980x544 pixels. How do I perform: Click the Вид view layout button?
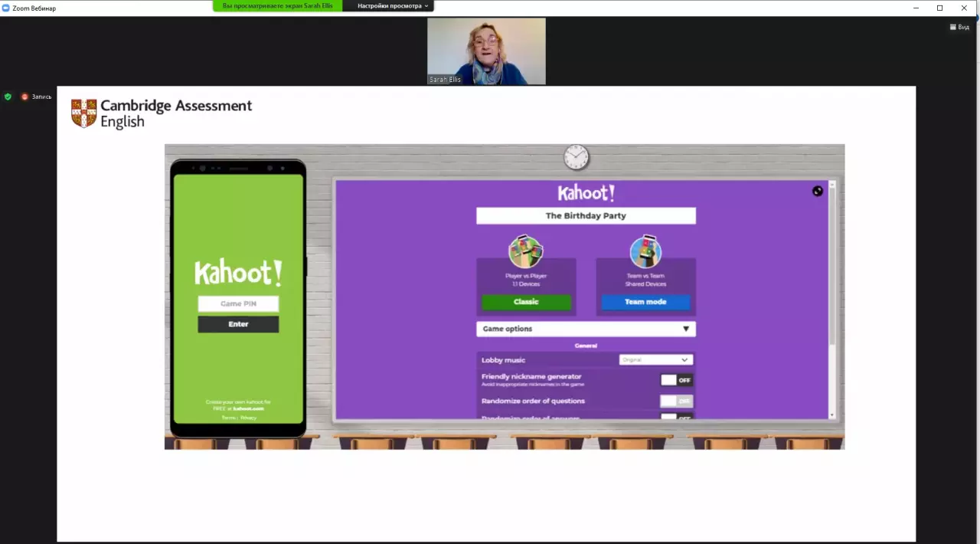tap(959, 27)
